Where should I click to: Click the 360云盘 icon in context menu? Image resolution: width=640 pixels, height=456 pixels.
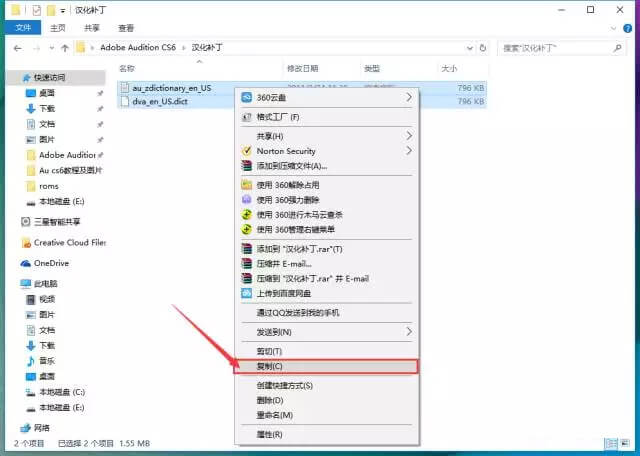click(247, 97)
